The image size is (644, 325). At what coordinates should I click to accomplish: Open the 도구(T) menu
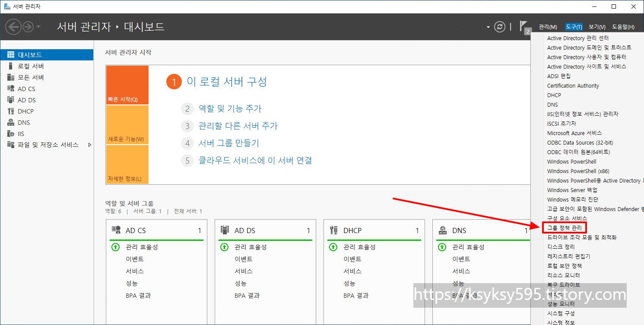tap(574, 27)
